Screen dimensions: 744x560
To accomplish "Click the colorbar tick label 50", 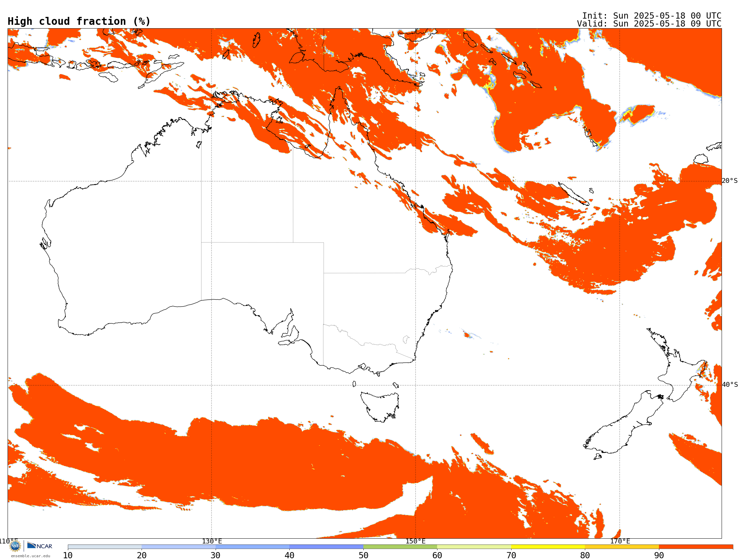I will tap(363, 556).
